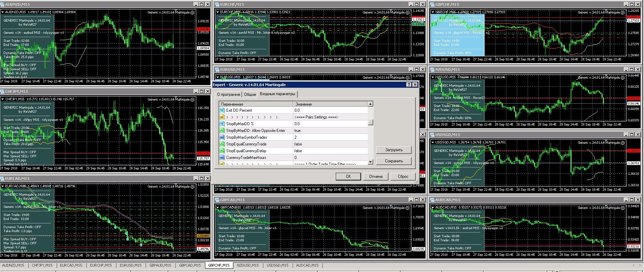The image size is (644, 272).
Task: Click the expert smiley icon on CHFJPY chart
Action: pyautogui.click(x=193, y=100)
